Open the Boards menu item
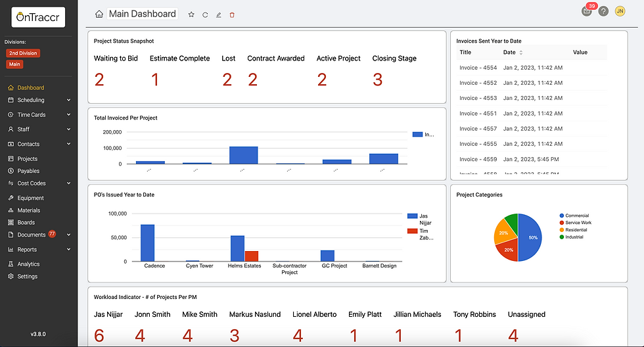 click(x=26, y=223)
